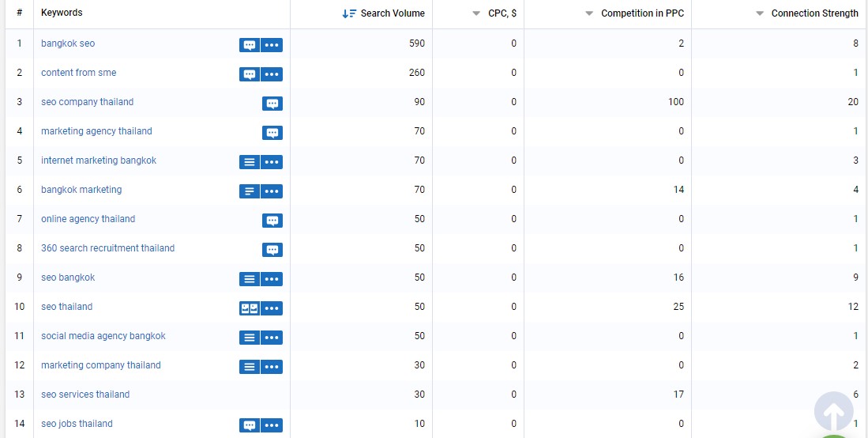Open the seo company thailand keyword link
The width and height of the screenshot is (868, 438).
[x=87, y=102]
